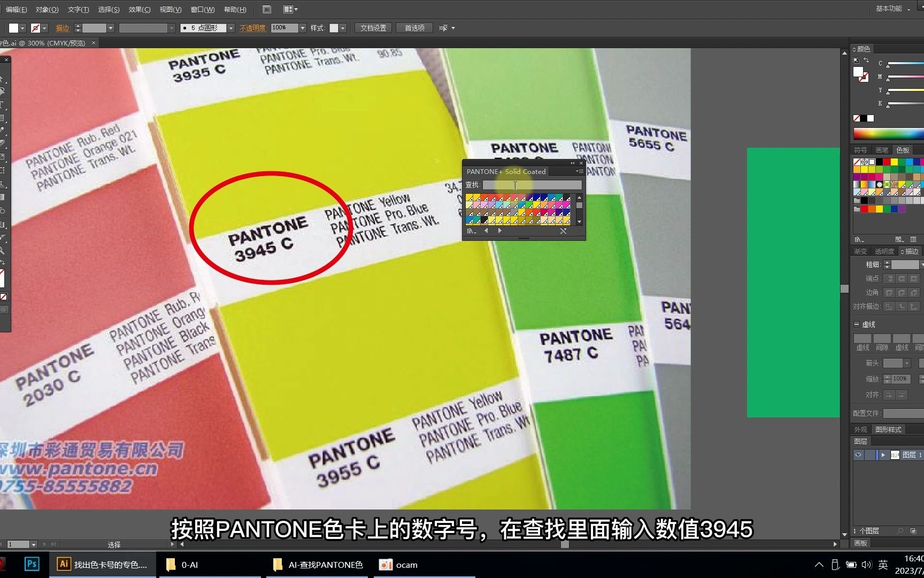This screenshot has width=924, height=578.
Task: Open the style (样式) dropdown
Action: 343,28
